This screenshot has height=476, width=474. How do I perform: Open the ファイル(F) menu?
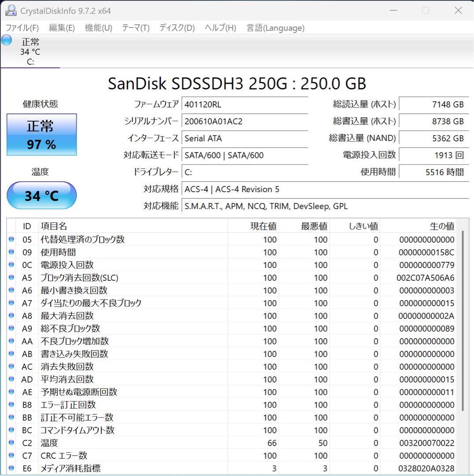click(21, 28)
